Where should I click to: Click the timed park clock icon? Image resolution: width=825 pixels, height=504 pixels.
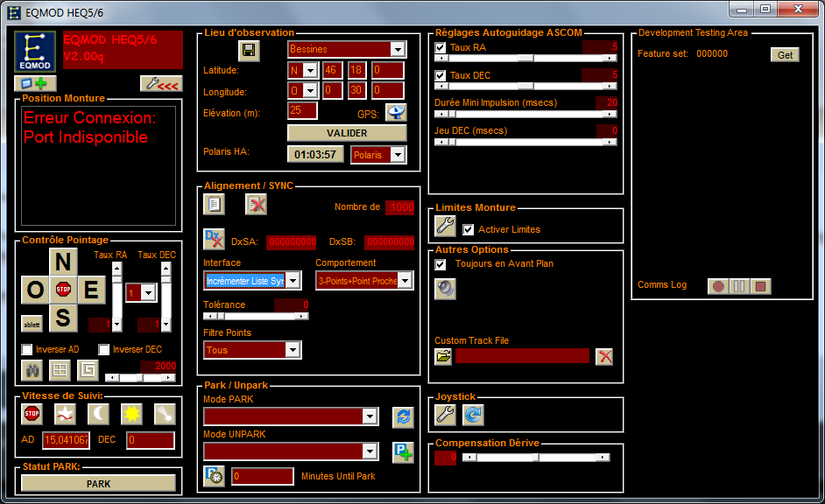coord(215,476)
